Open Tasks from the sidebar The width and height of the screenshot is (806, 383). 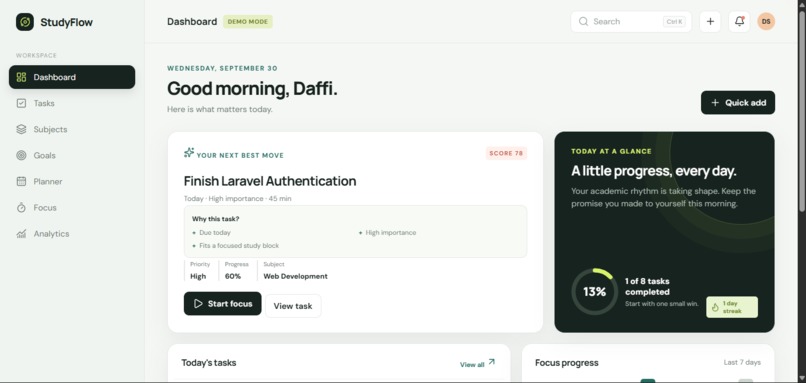[72, 103]
